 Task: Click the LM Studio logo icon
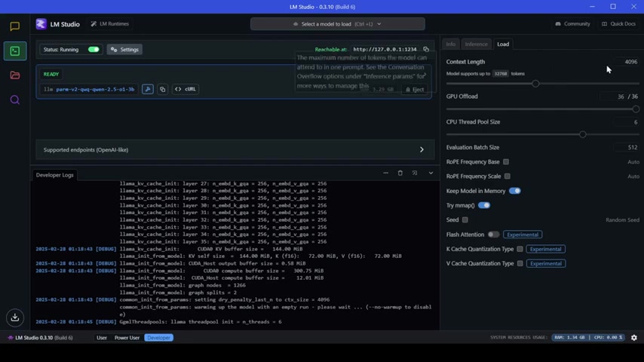coord(41,24)
